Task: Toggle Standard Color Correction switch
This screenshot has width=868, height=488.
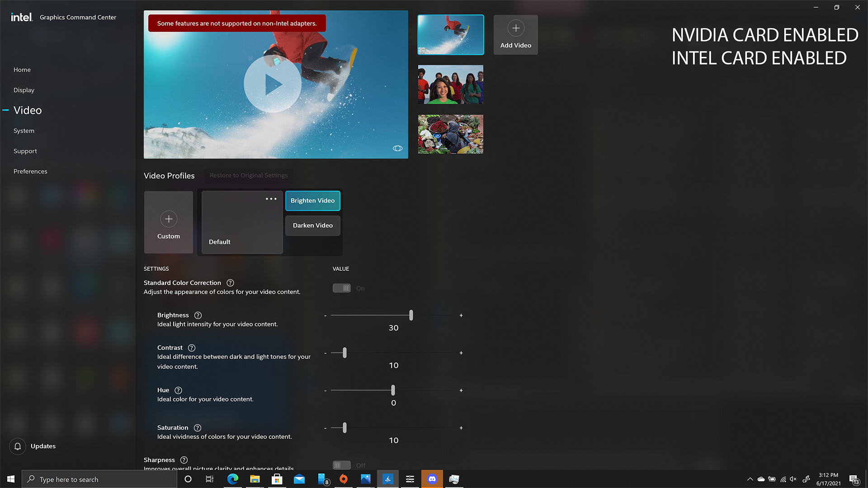Action: point(342,288)
